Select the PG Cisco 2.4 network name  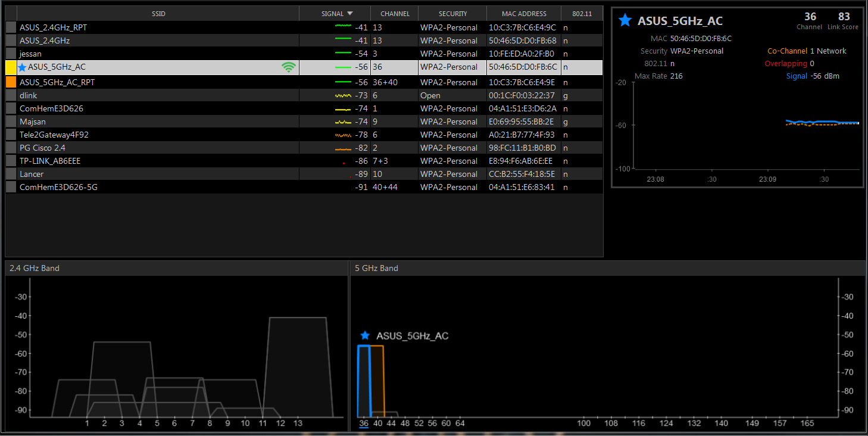point(42,148)
